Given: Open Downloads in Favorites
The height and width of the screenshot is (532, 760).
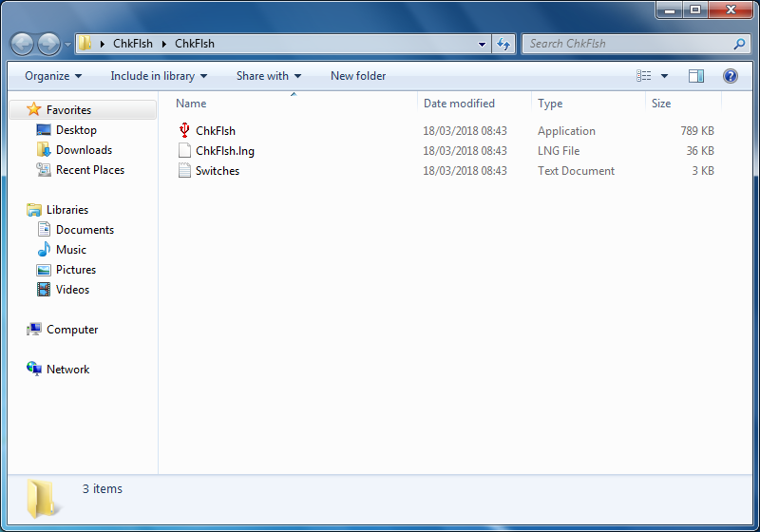Looking at the screenshot, I should pyautogui.click(x=83, y=150).
